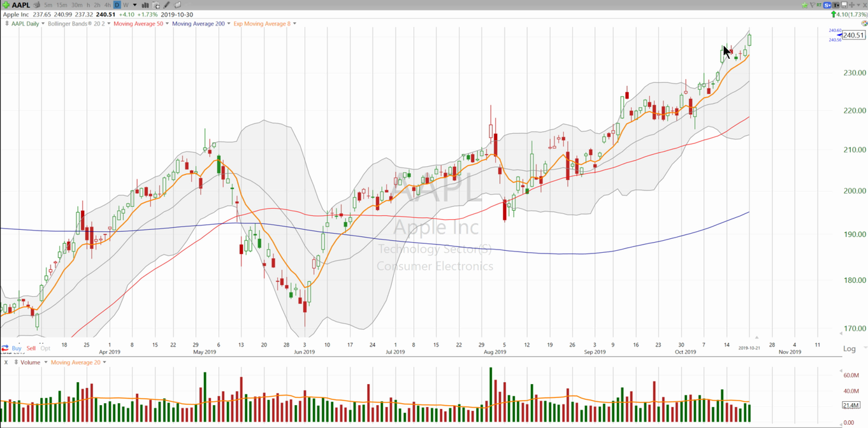Click the 21.4M volume value label

(x=851, y=405)
